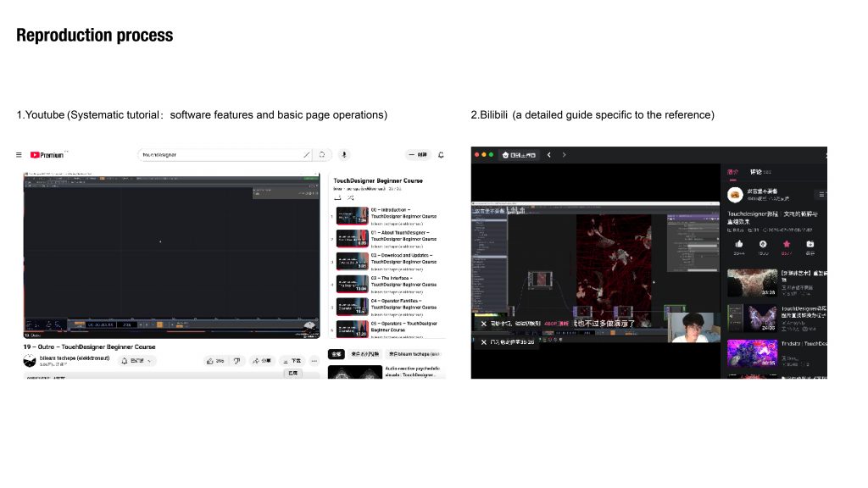Open playlist video 05 – Operators
The height and width of the screenshot is (488, 868).
[x=352, y=329]
